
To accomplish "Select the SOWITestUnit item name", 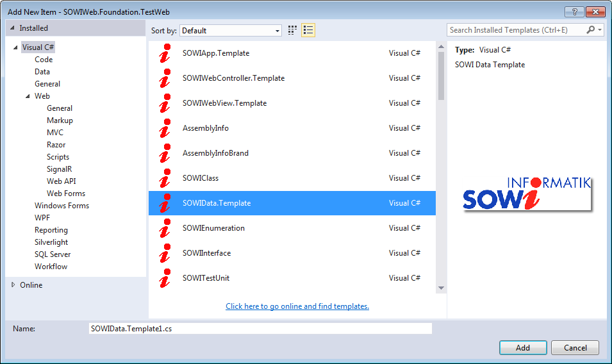I will [206, 277].
